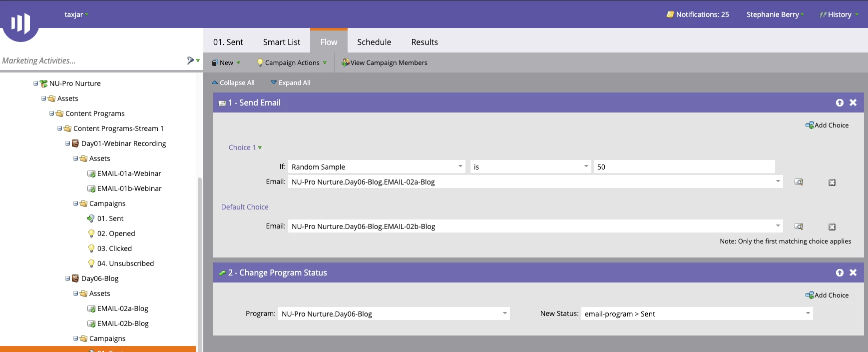Collapse Content Programs-Stream 1 folder
The height and width of the screenshot is (352, 868).
pyautogui.click(x=59, y=128)
